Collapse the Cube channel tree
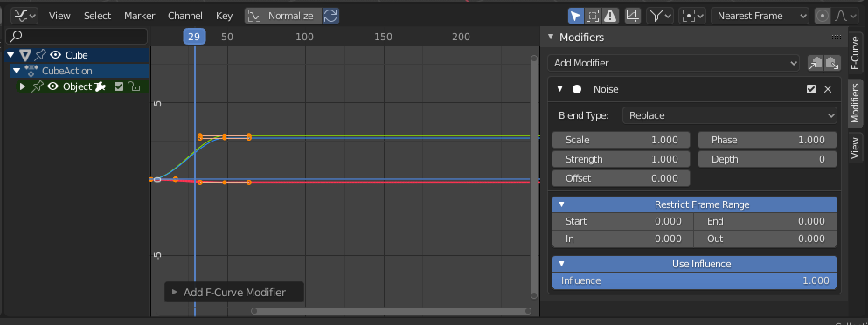The width and height of the screenshot is (868, 325). (10, 55)
